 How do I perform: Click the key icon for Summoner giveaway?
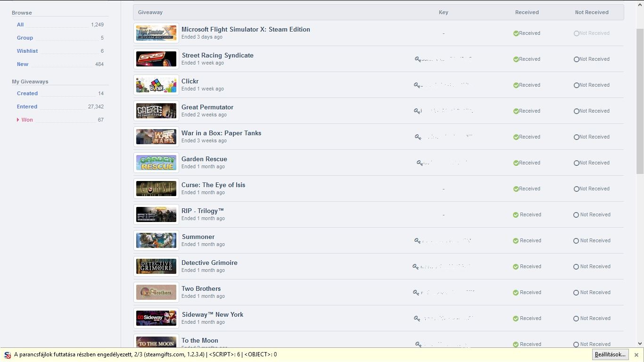(417, 241)
